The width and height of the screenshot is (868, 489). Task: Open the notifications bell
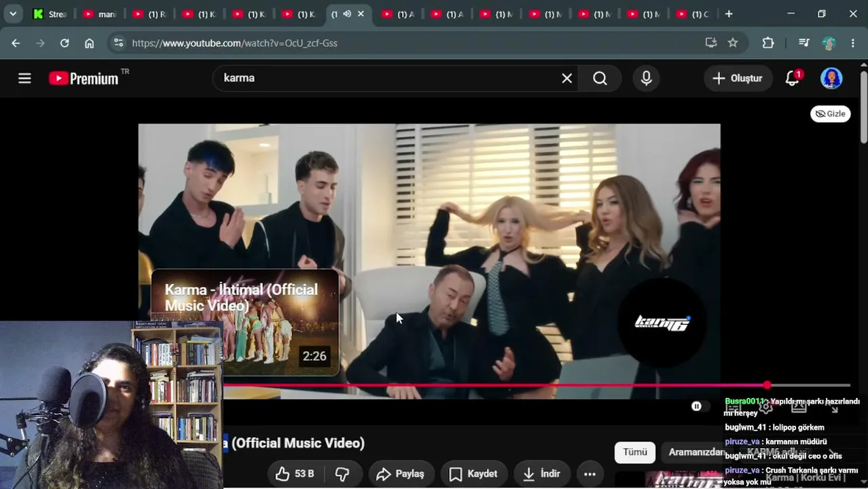coord(793,78)
